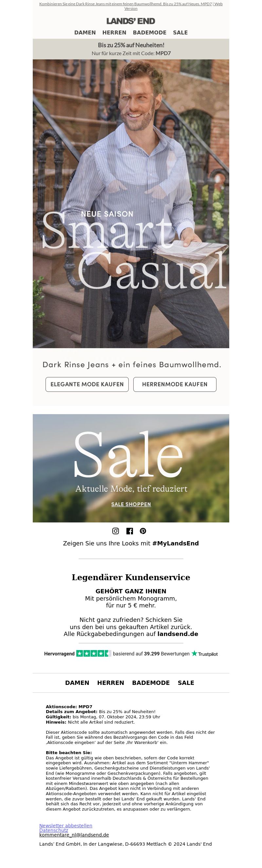262x868 pixels.
Task: Open the landsend.de return policy link
Action: point(178,634)
